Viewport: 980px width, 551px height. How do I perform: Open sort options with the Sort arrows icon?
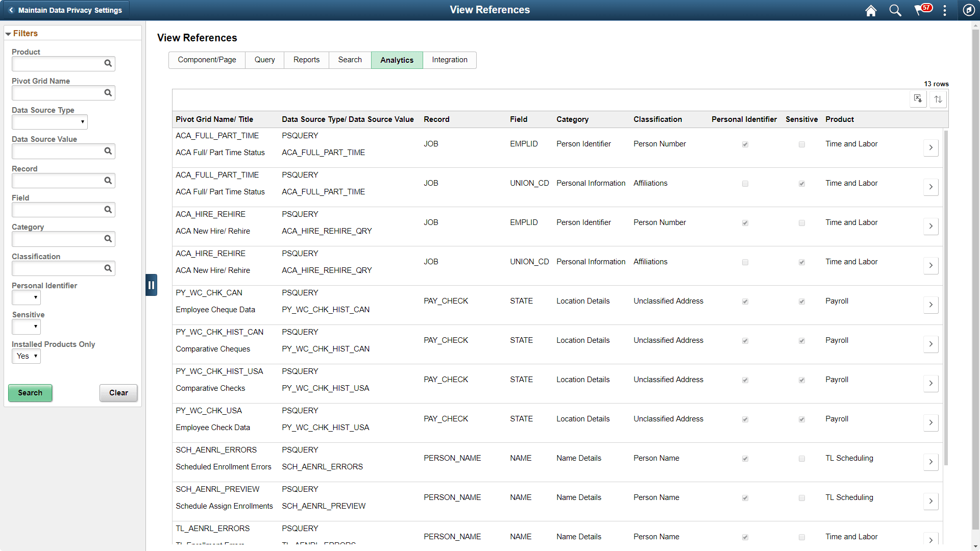point(938,98)
